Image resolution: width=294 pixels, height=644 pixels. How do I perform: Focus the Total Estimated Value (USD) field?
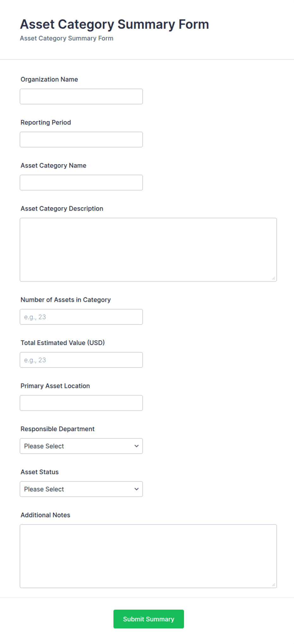click(x=81, y=360)
